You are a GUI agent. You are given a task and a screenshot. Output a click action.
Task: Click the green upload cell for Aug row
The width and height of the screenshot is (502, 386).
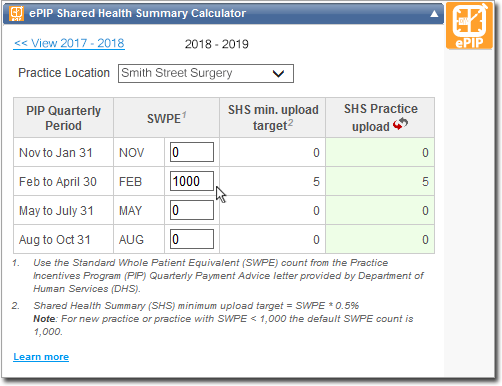(x=380, y=239)
